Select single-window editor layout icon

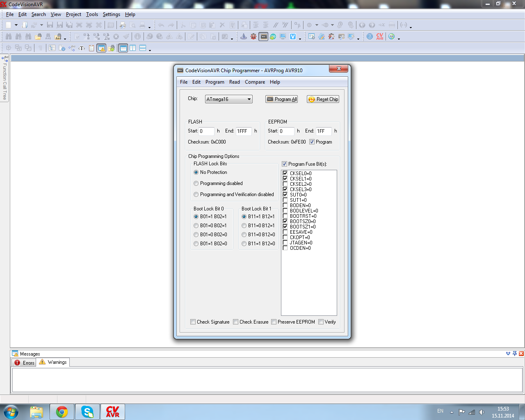click(x=123, y=48)
